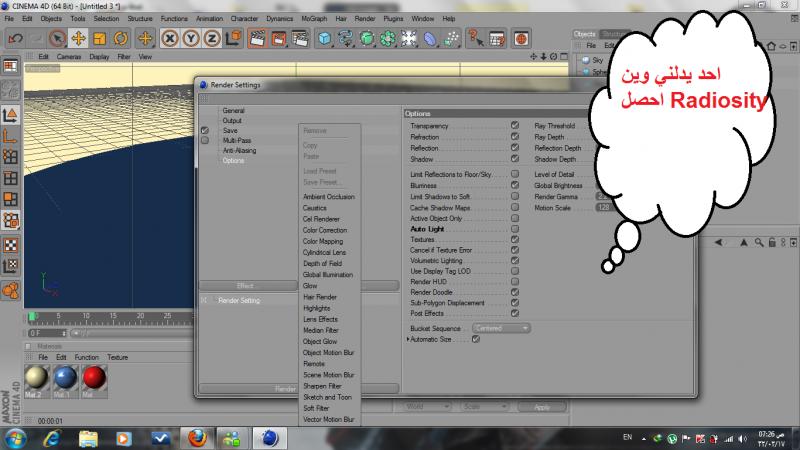Image resolution: width=800 pixels, height=450 pixels.
Task: Toggle the Auto Light checkbox
Action: click(515, 229)
